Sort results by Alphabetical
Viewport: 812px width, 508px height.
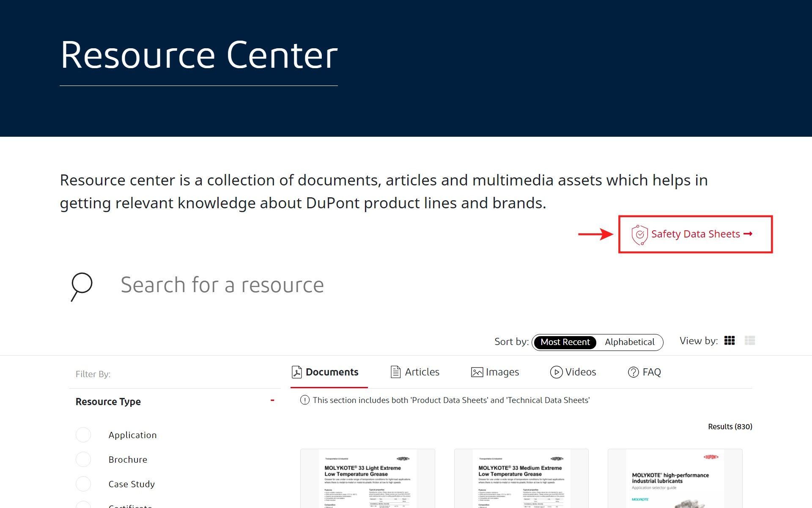(x=629, y=342)
